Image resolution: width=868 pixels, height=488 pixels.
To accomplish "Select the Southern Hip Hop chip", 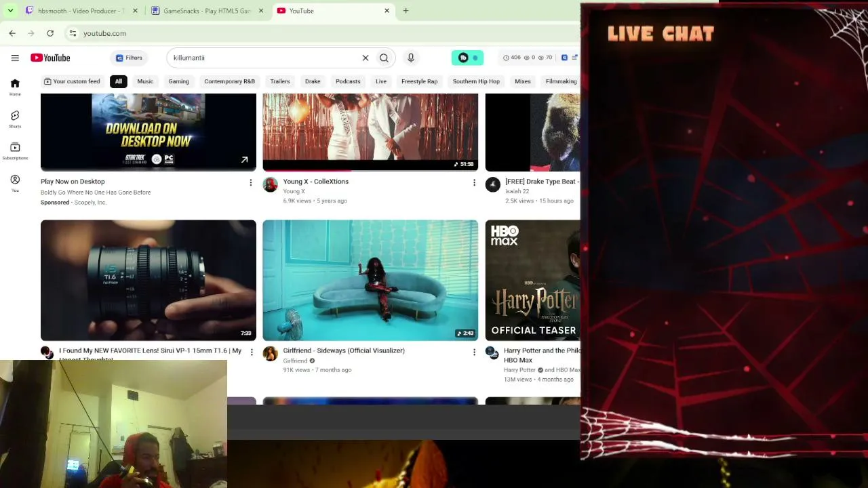I will tap(476, 81).
